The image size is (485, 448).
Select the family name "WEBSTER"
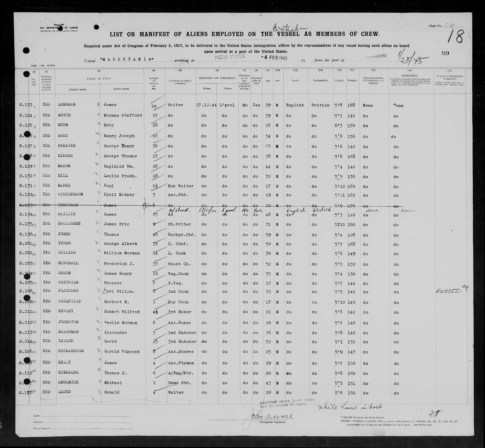click(x=67, y=145)
